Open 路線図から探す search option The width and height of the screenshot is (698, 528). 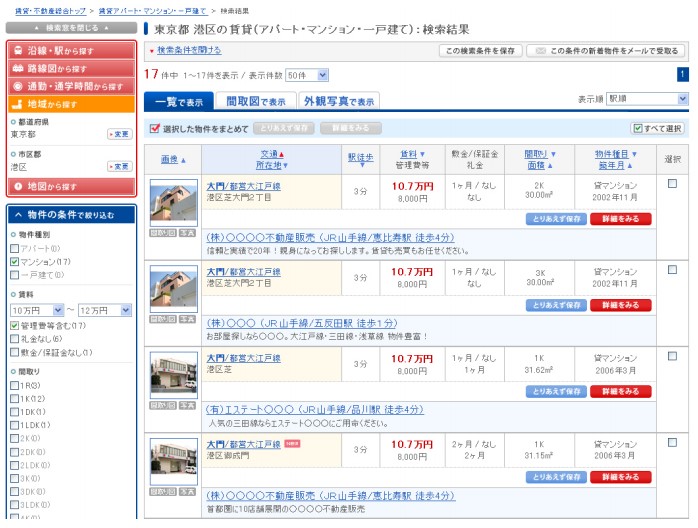(71, 69)
